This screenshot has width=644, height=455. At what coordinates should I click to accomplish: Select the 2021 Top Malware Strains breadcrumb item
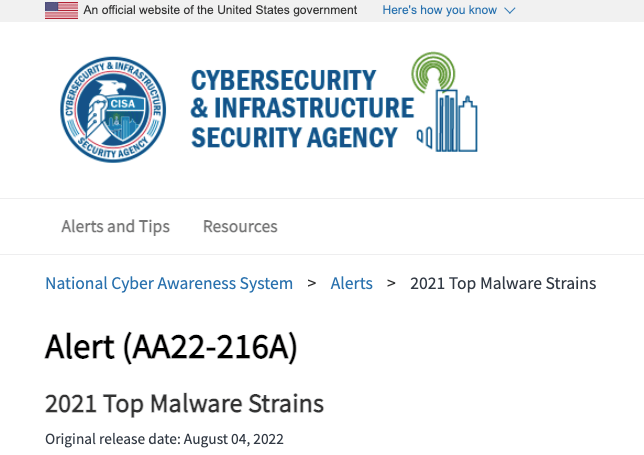503,283
